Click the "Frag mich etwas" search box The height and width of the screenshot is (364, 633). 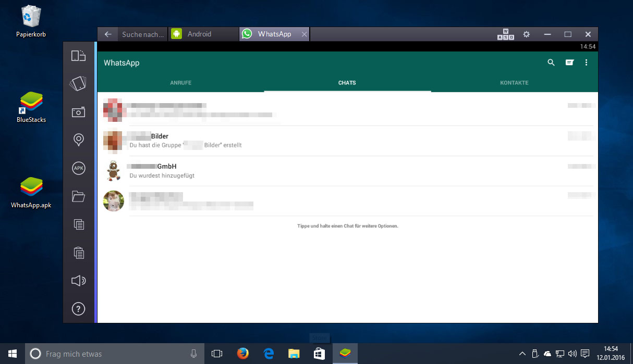pyautogui.click(x=114, y=354)
